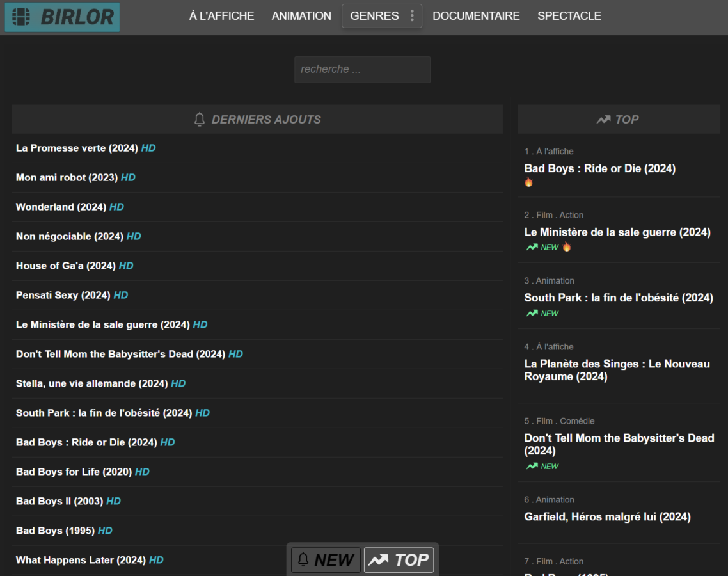
Task: Click DERNIERS AJOUTS section heading
Action: pos(266,120)
